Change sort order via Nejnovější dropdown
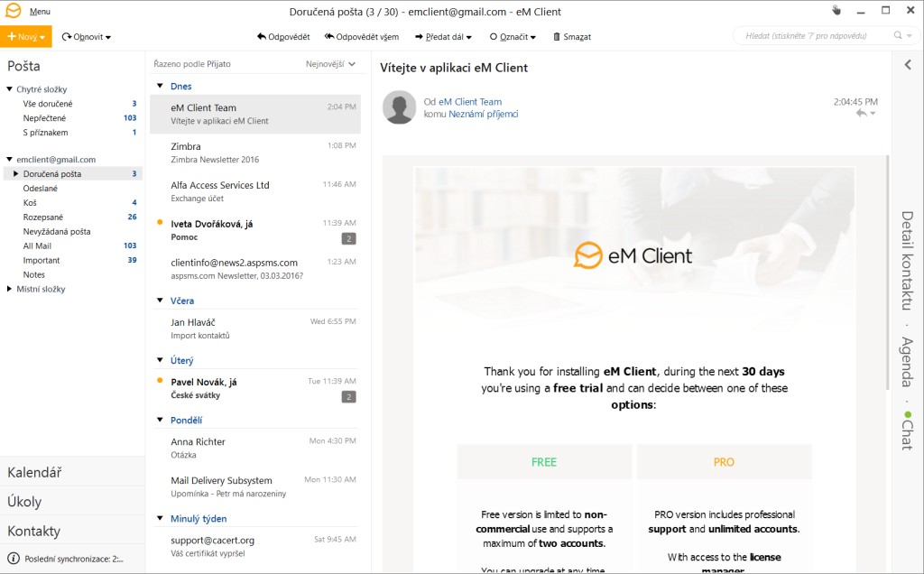This screenshot has height=574, width=924. tap(330, 64)
